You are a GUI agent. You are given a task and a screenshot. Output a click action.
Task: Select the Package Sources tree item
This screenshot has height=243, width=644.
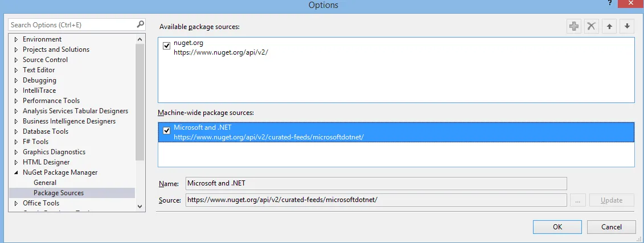click(59, 193)
